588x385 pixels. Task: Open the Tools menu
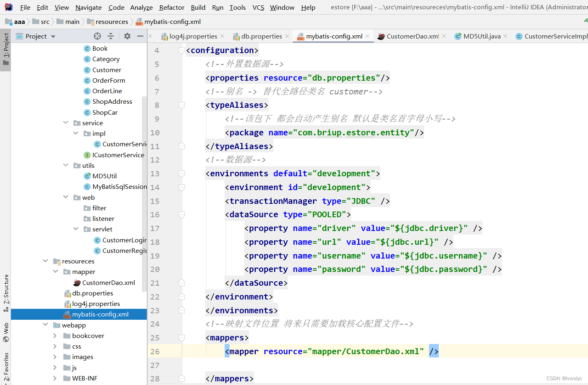(237, 7)
